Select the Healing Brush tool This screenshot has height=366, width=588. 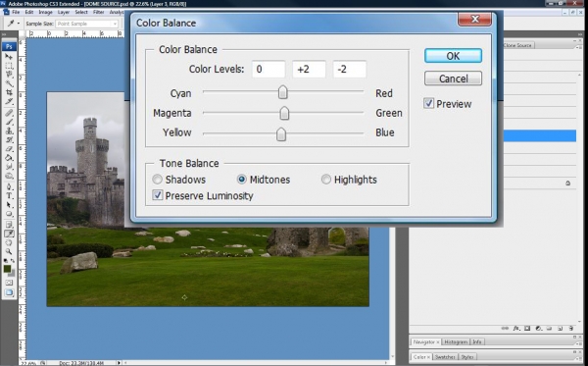pyautogui.click(x=9, y=113)
